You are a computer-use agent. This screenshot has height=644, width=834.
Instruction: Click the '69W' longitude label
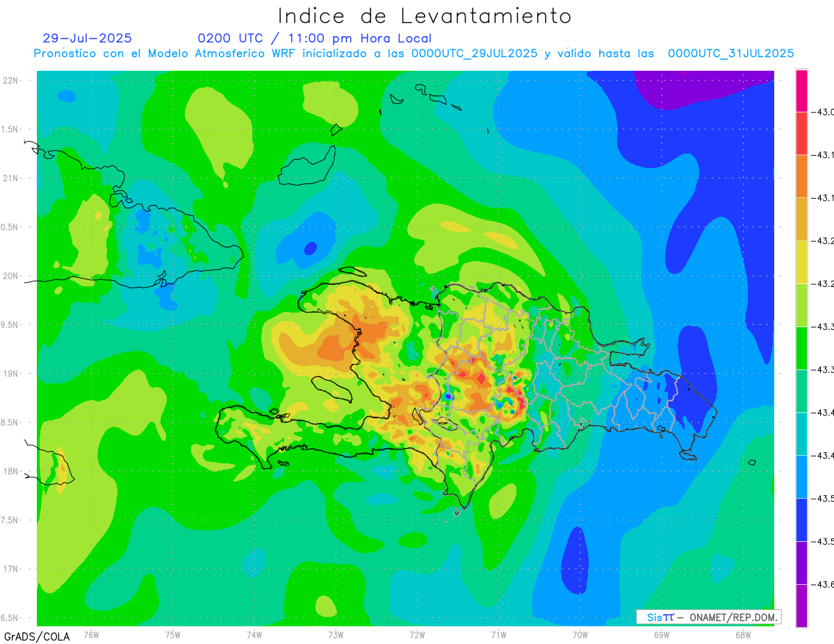point(662,634)
